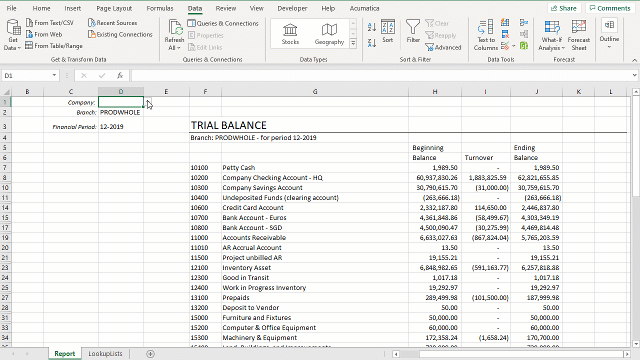The image size is (640, 360).
Task: Expand the Data Types gallery
Action: click(353, 42)
